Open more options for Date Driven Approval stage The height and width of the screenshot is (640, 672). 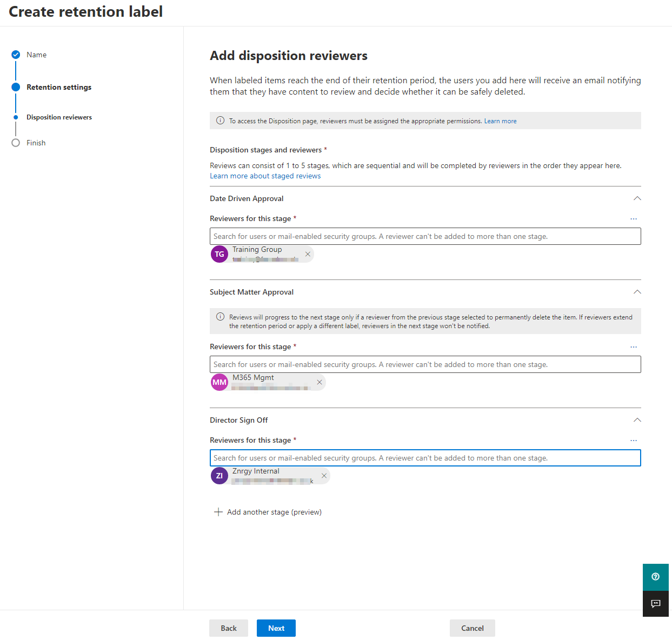pos(634,219)
